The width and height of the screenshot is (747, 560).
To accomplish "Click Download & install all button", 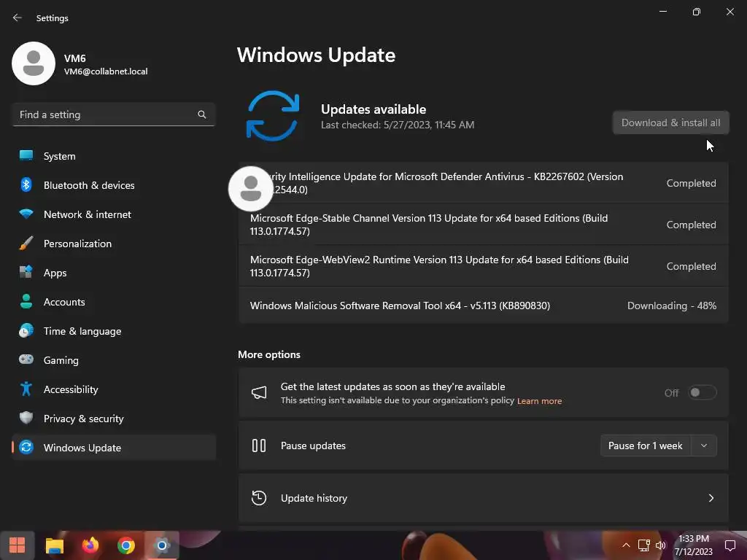I will click(x=671, y=122).
